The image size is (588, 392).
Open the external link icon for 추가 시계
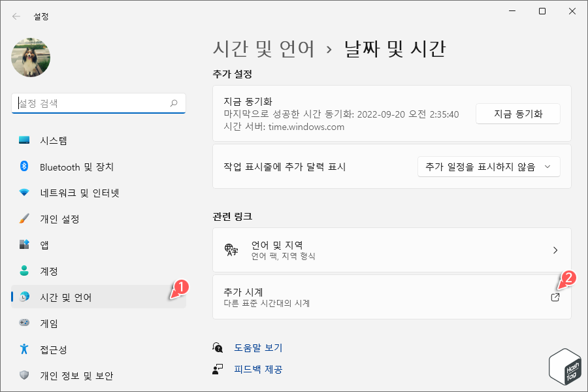click(x=555, y=297)
